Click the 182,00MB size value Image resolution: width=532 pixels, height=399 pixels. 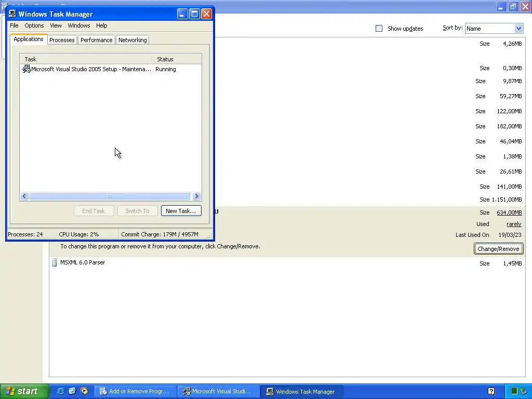point(509,126)
